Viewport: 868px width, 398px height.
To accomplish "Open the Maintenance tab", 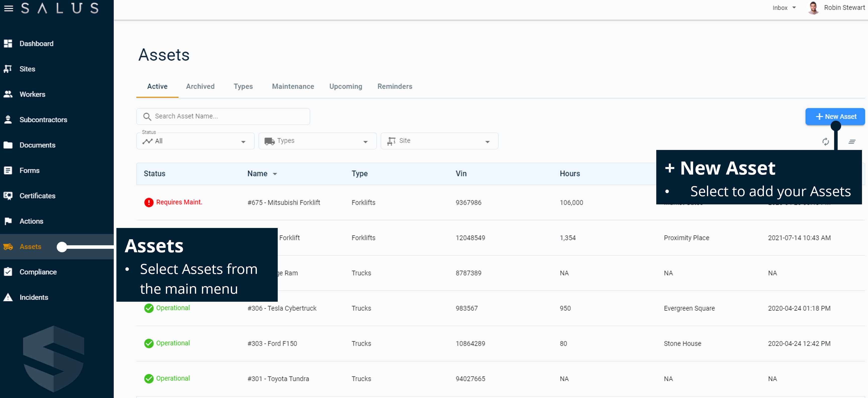I will [x=293, y=87].
